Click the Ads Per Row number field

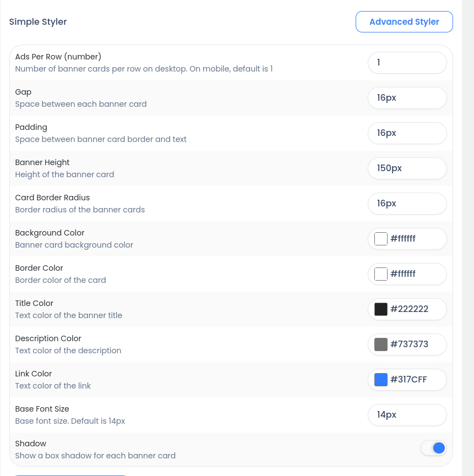pyautogui.click(x=407, y=63)
